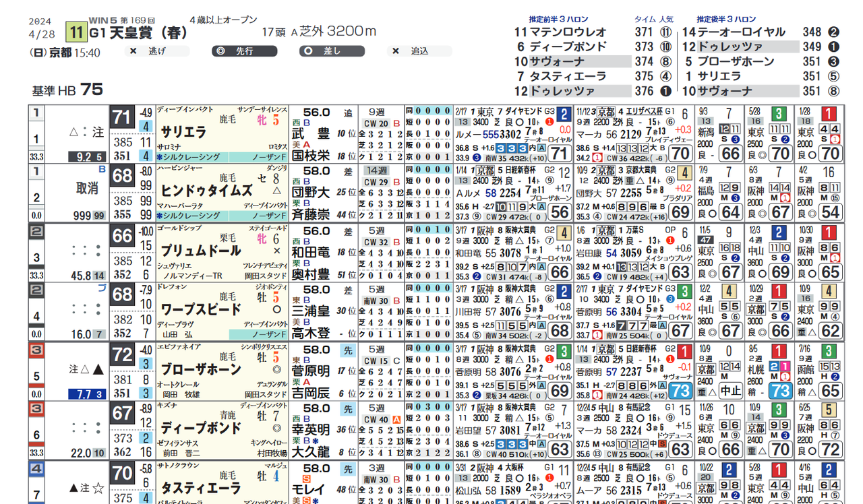
Task: Click trainer name 国枝栄
Action: coord(310,156)
